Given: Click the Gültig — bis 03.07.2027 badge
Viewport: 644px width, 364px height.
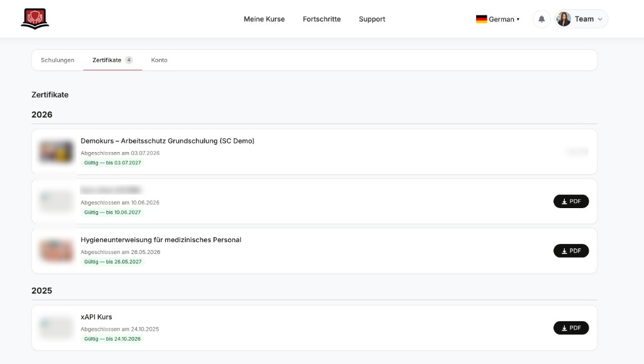Looking at the screenshot, I should click(113, 163).
